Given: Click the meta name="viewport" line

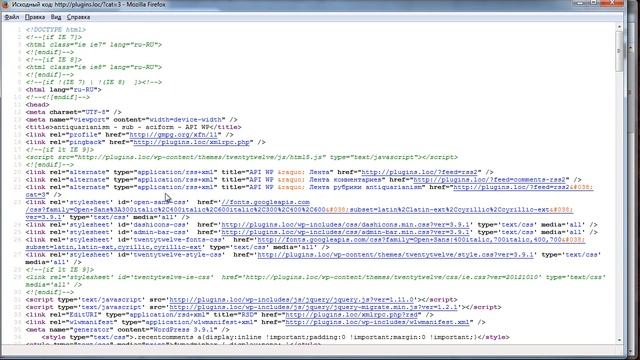Looking at the screenshot, I should pyautogui.click(x=131, y=120).
